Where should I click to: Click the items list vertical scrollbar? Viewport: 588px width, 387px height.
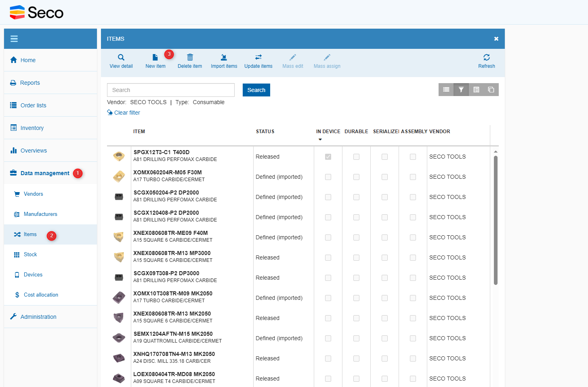coord(496,220)
